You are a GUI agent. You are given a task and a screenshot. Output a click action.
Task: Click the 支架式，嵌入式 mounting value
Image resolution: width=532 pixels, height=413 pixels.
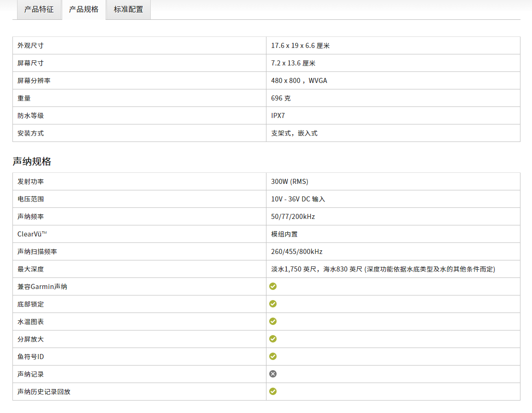[294, 133]
